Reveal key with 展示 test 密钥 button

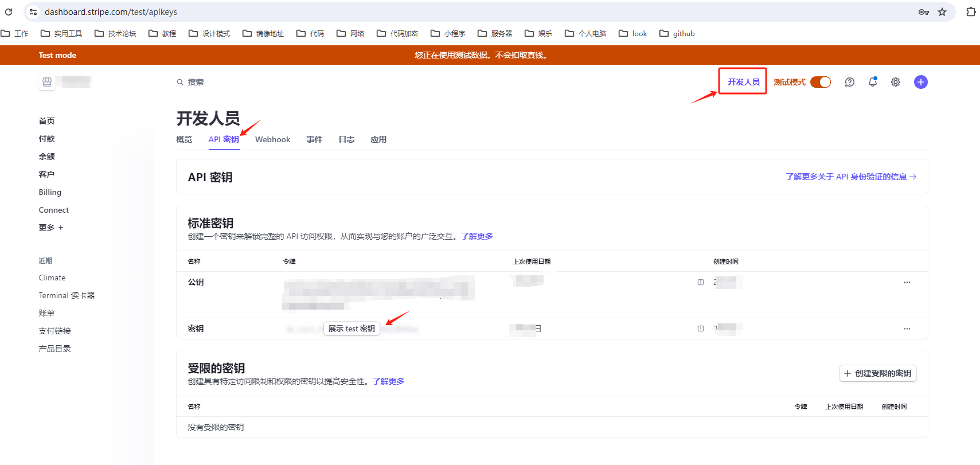tap(352, 329)
